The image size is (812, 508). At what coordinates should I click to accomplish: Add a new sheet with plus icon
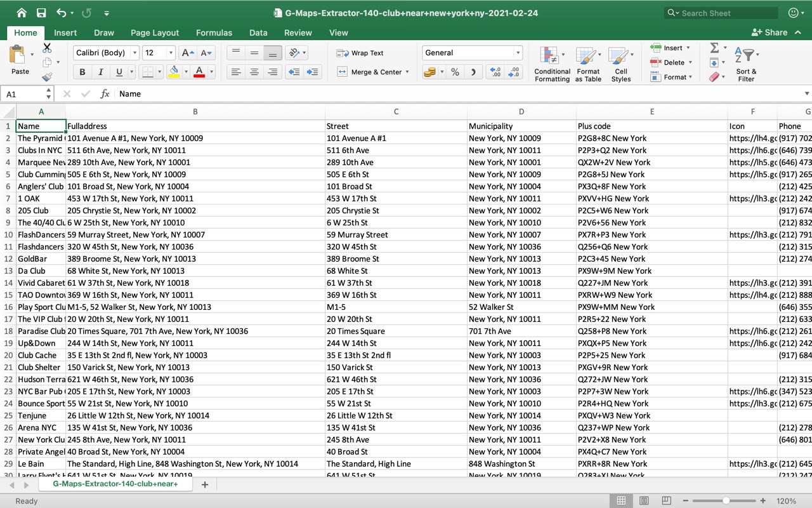click(x=205, y=485)
